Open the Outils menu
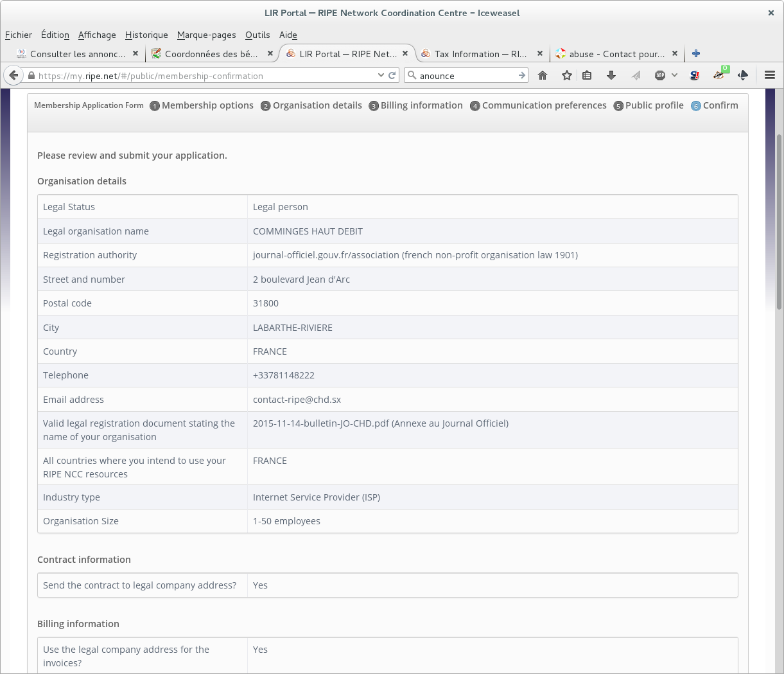Viewport: 784px width, 674px height. click(x=257, y=35)
